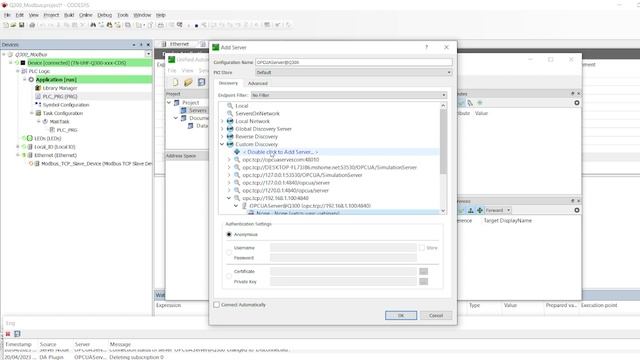Click the Open project folder icon in CODESYS toolbar
The height and width of the screenshot is (360, 640).
click(13, 25)
